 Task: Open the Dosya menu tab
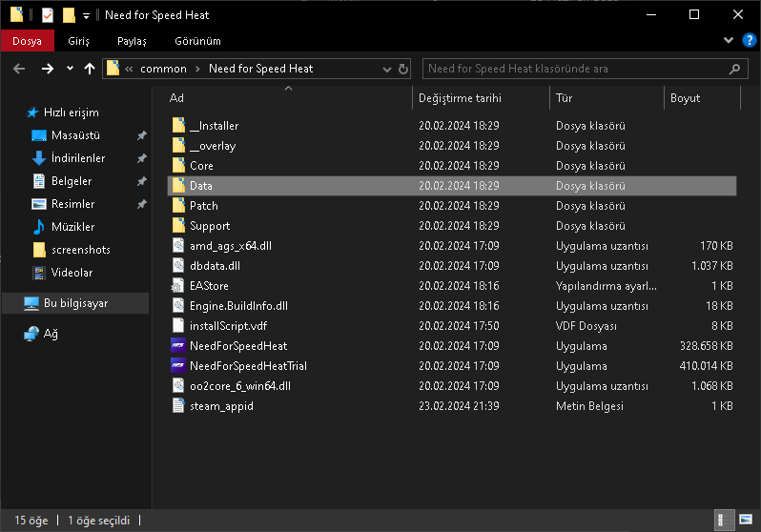(x=27, y=41)
